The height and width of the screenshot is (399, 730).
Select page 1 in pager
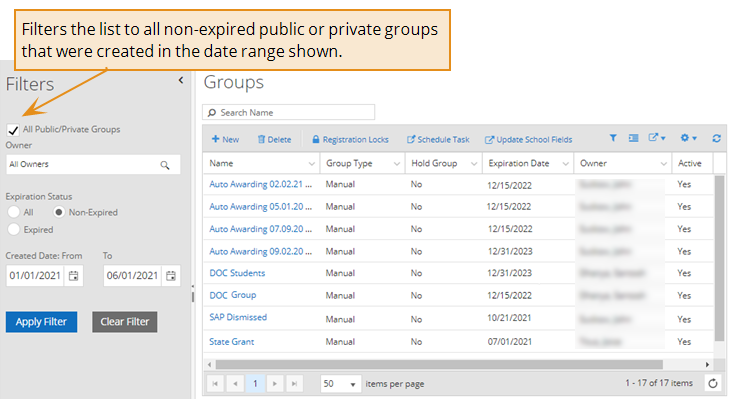click(255, 384)
